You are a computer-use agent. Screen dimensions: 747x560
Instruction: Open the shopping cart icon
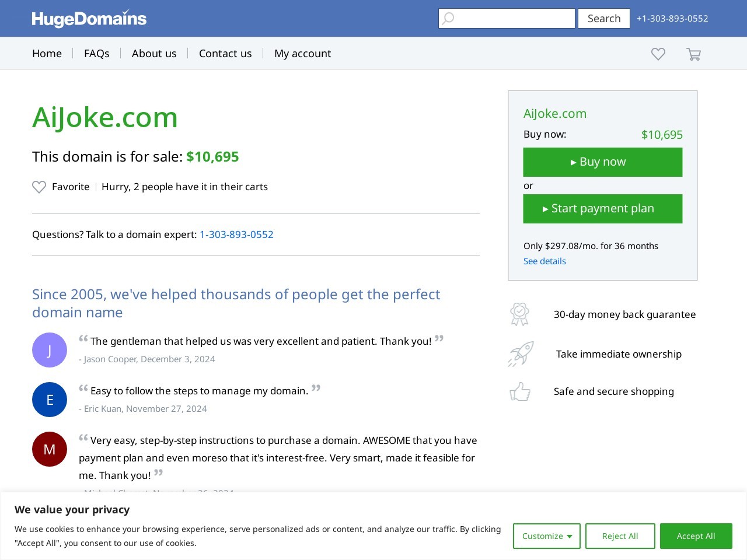(x=693, y=54)
